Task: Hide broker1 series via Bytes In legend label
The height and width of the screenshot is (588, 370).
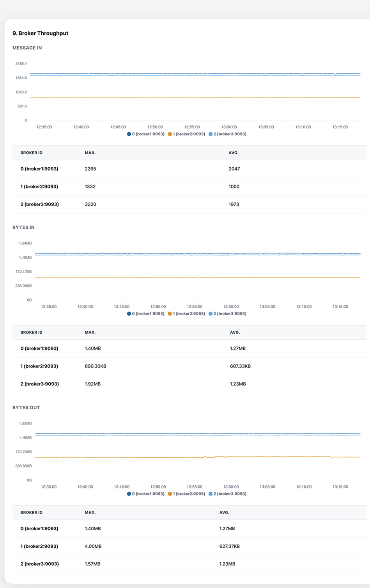Action: tap(148, 314)
